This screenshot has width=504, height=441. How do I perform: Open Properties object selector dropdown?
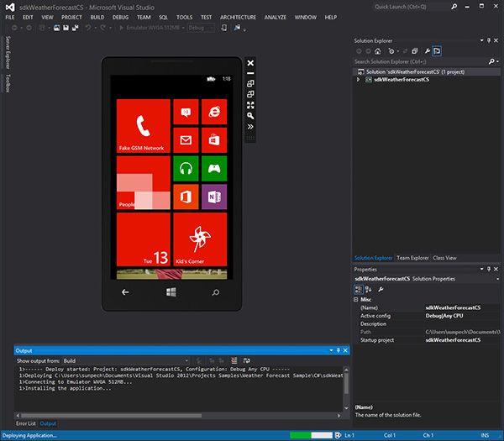tap(498, 279)
